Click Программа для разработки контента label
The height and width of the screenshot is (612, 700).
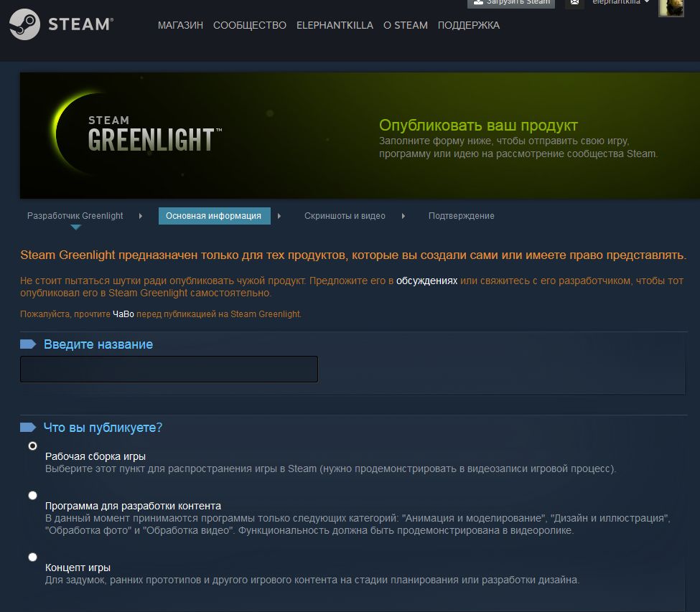click(133, 506)
